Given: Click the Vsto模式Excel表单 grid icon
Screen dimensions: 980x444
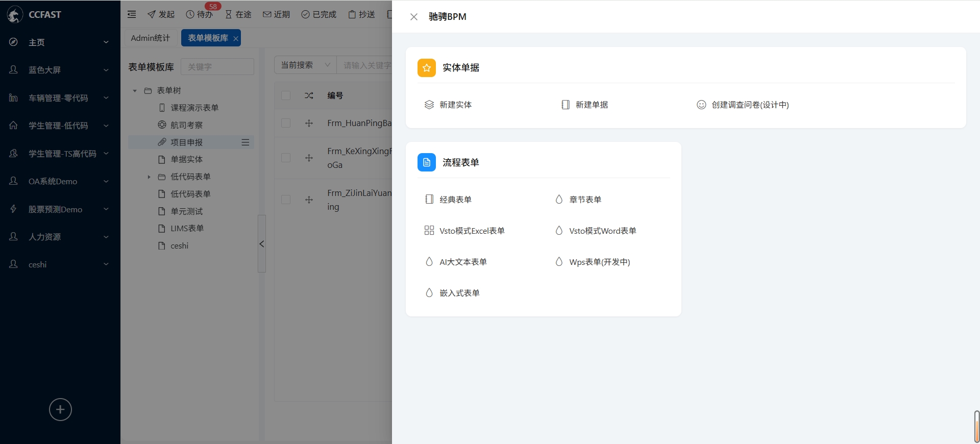Looking at the screenshot, I should 429,230.
